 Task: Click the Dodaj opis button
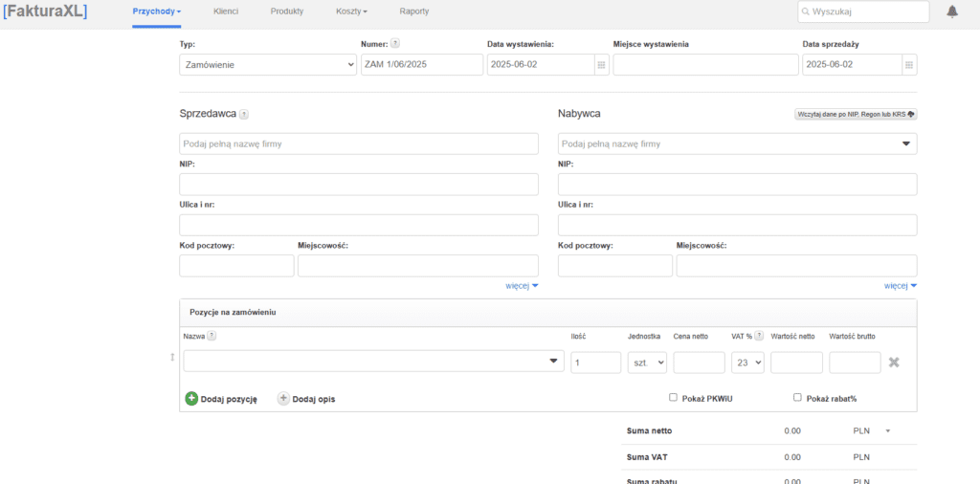tap(306, 399)
